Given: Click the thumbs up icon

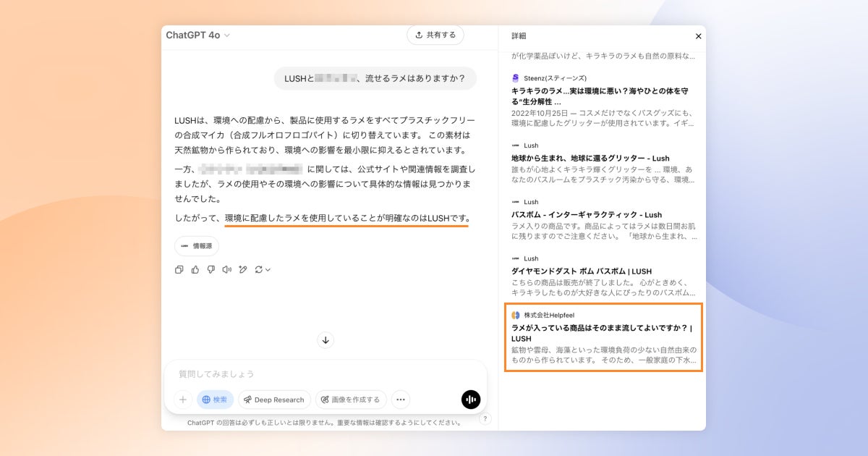Looking at the screenshot, I should coord(195,270).
